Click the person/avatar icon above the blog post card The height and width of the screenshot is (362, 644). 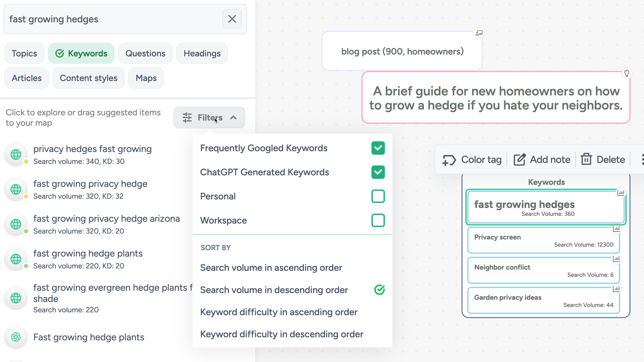(x=479, y=33)
